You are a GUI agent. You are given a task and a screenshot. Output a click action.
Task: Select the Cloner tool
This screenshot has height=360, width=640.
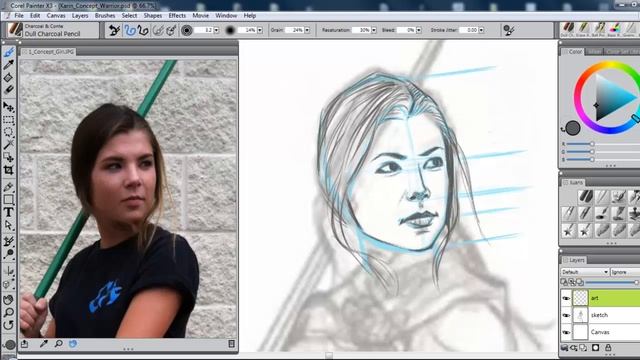tap(9, 241)
